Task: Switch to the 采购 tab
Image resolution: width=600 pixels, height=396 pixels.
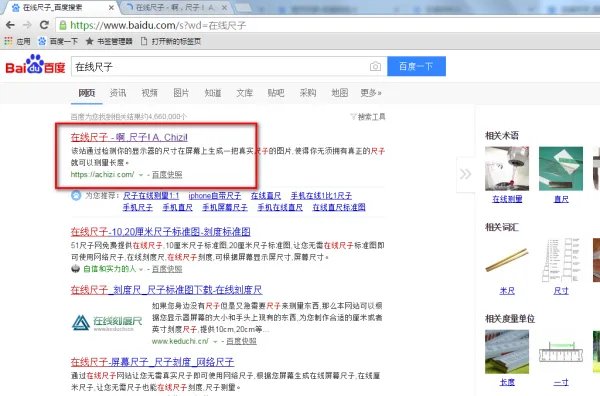Action: [x=308, y=93]
